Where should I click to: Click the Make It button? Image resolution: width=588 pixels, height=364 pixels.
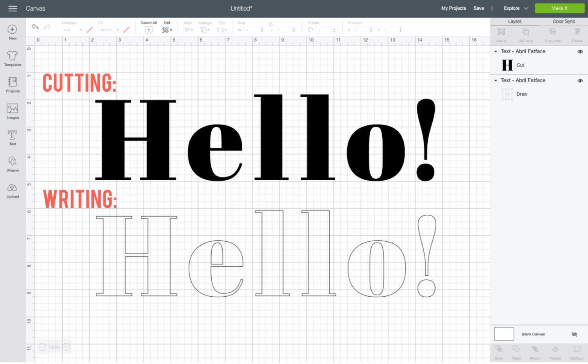[x=559, y=8]
